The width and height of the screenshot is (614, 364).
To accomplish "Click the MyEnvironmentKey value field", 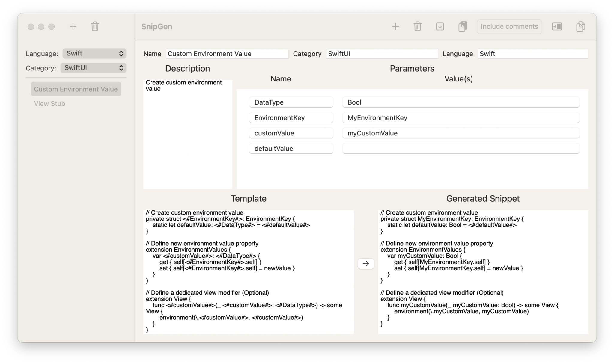I will 461,118.
